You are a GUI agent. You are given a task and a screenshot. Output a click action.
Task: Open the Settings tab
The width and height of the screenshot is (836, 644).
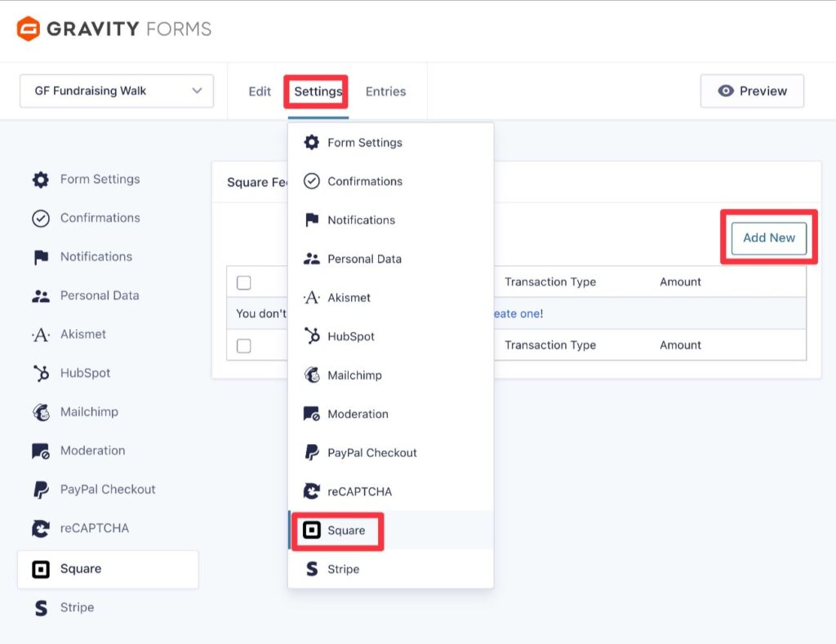(318, 91)
